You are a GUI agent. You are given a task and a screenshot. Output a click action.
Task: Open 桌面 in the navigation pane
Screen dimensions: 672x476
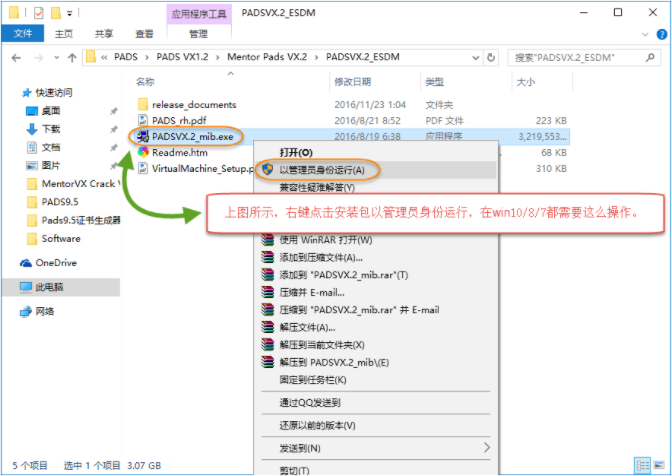point(51,111)
